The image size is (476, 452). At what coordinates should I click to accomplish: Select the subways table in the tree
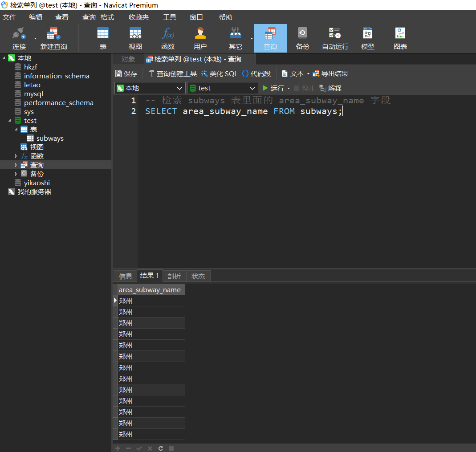(x=50, y=138)
